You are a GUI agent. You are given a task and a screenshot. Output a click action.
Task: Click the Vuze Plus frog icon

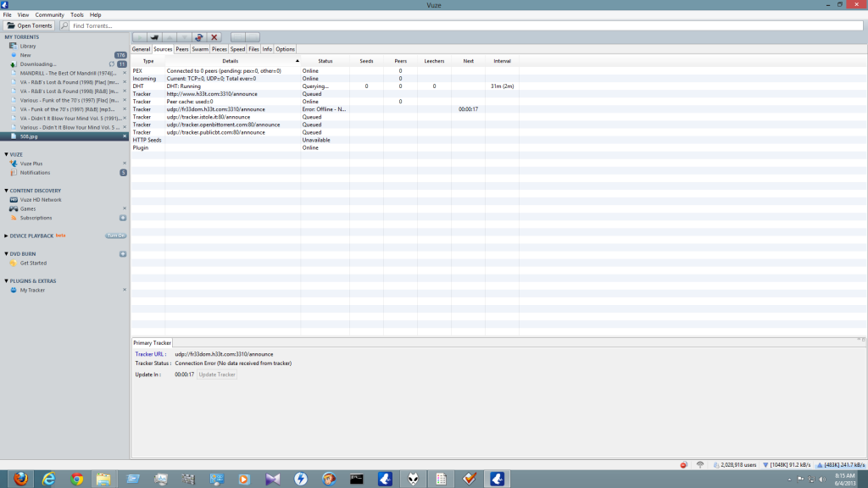(14, 164)
